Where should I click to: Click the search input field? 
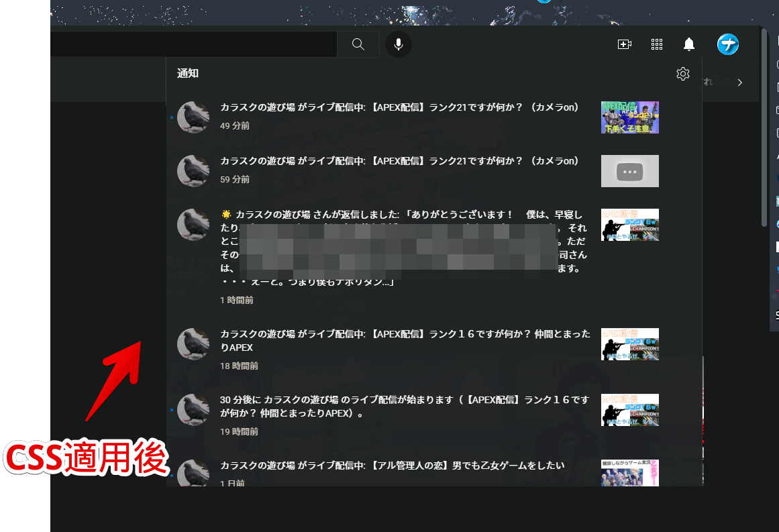pyautogui.click(x=194, y=44)
